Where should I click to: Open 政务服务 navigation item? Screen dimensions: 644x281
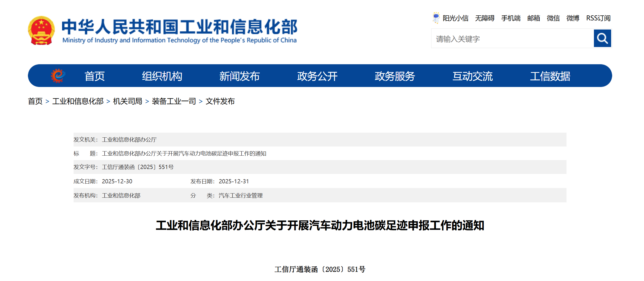pyautogui.click(x=395, y=76)
